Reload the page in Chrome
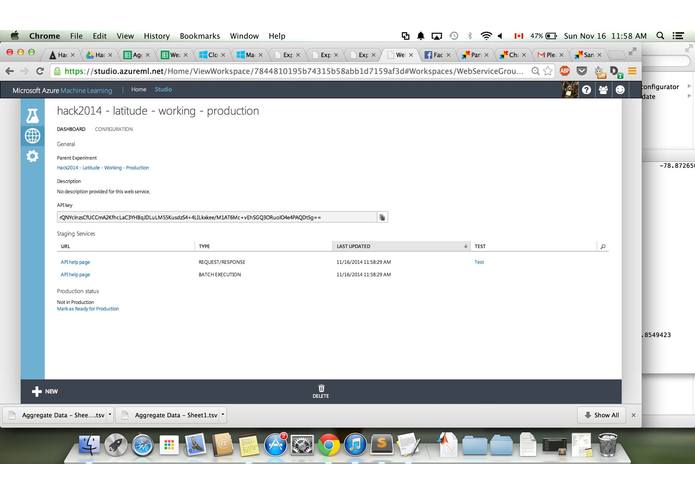Screen dimensions: 695x494 (x=40, y=71)
